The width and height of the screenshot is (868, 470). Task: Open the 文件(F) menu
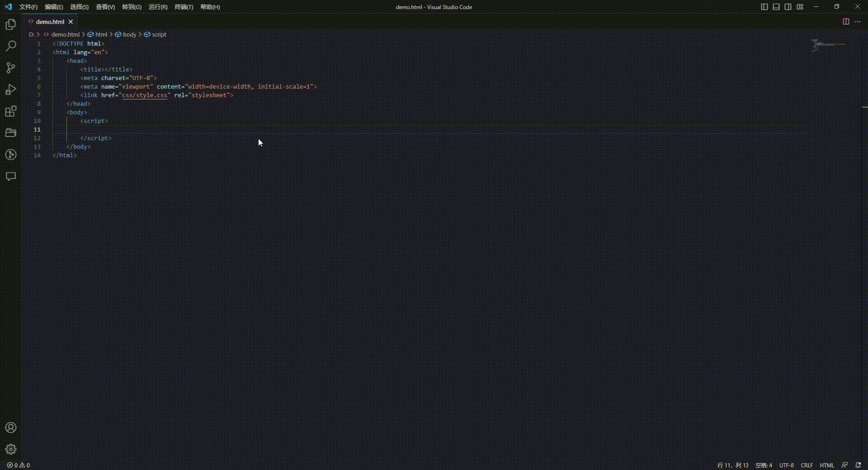pyautogui.click(x=28, y=7)
